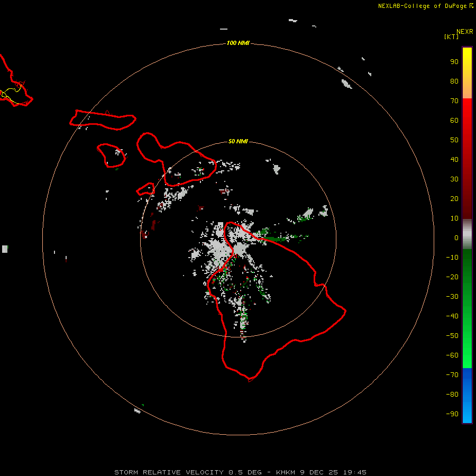Click the -60 value on the velocity scale
476x476 pixels.
pos(452,355)
